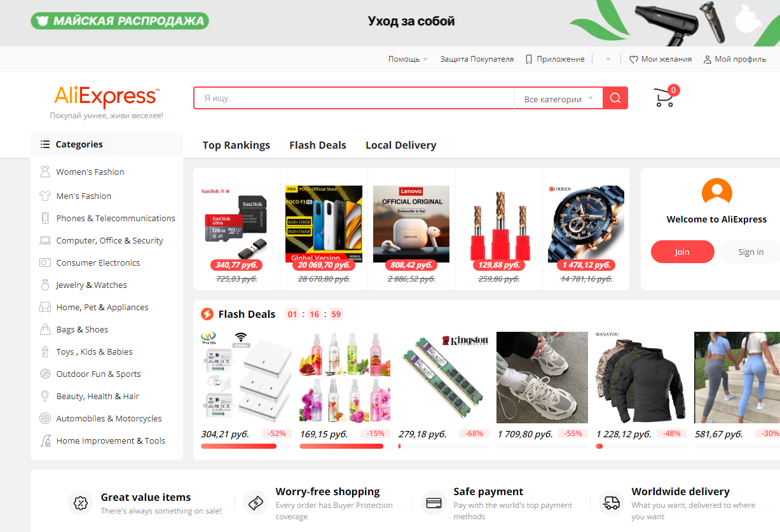The width and height of the screenshot is (780, 532).
Task: Switch to the Top Rankings tab
Action: [236, 145]
